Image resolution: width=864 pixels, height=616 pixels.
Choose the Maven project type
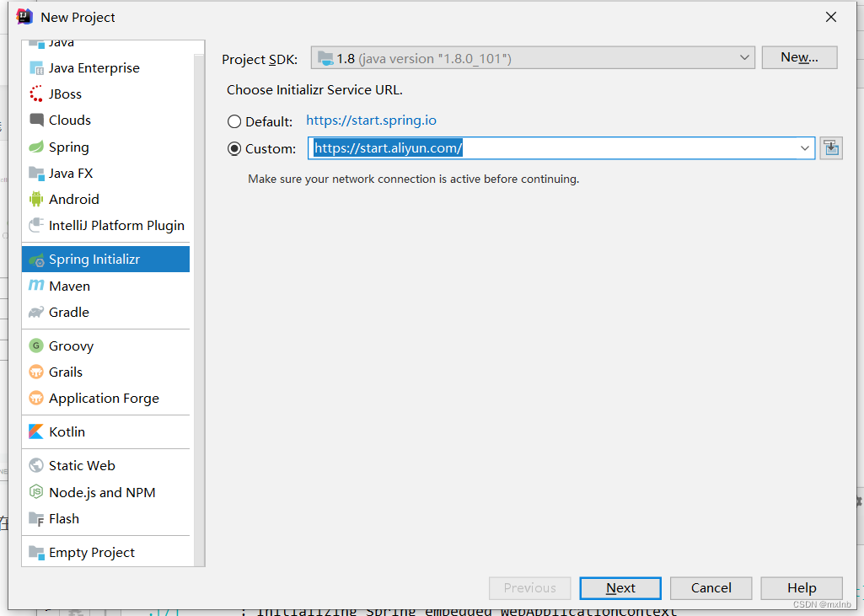click(106, 286)
